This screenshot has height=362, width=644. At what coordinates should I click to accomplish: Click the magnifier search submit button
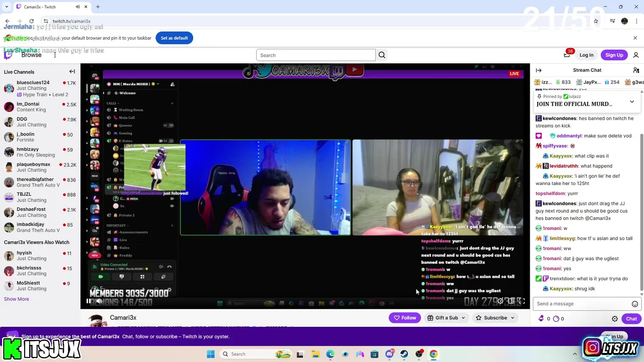tap(382, 55)
